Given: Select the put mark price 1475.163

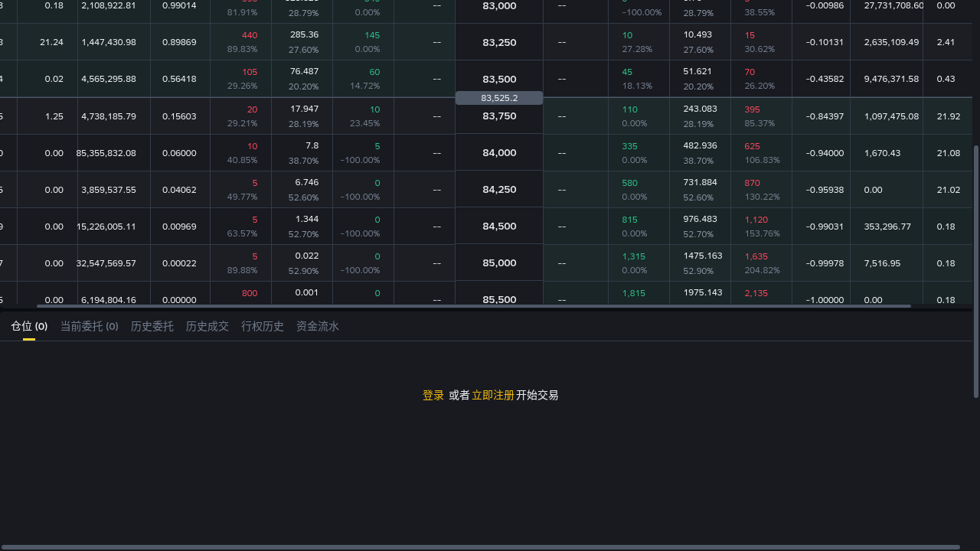Looking at the screenshot, I should click(x=703, y=256).
